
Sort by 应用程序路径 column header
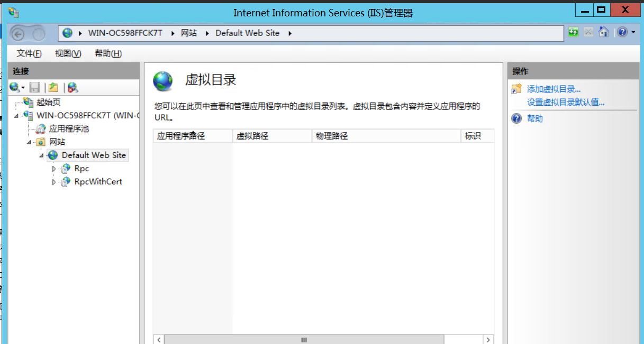[193, 136]
